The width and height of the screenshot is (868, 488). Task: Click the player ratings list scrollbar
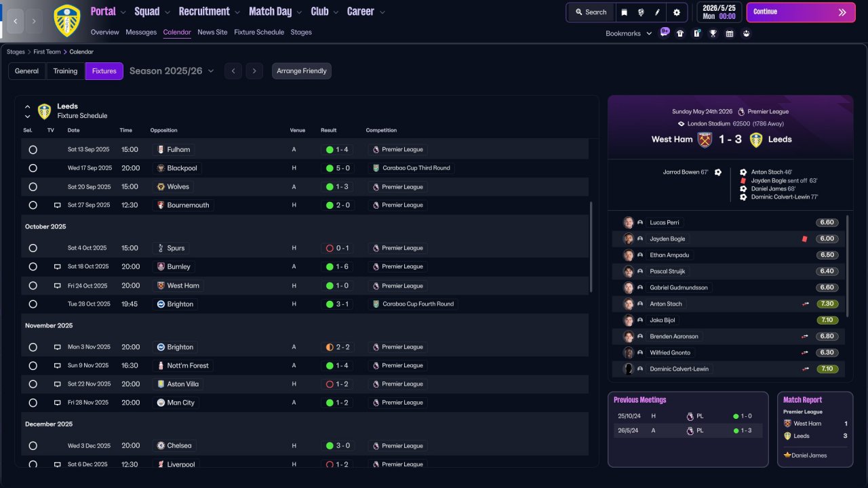pyautogui.click(x=848, y=266)
